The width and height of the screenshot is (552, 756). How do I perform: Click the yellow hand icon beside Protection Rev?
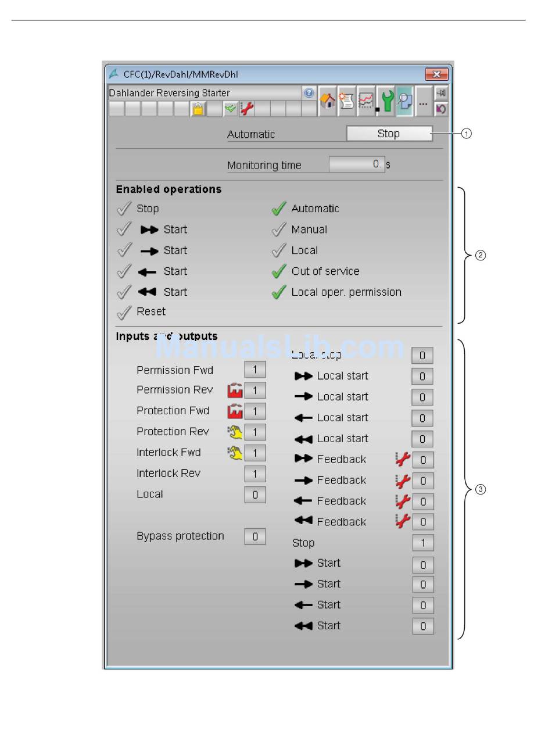click(x=235, y=432)
